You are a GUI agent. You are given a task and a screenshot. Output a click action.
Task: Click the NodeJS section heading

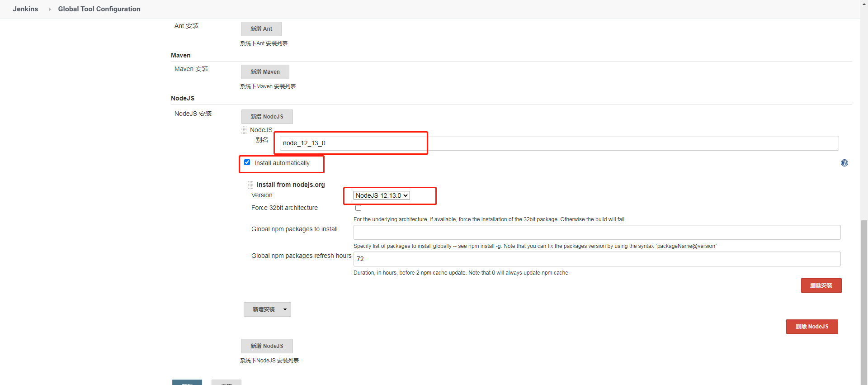pos(183,98)
